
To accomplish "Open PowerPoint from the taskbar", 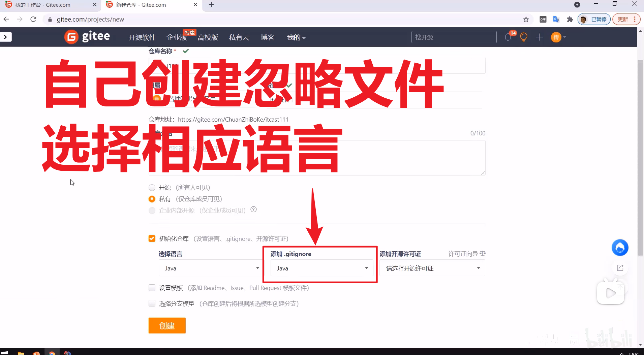I will [36, 353].
